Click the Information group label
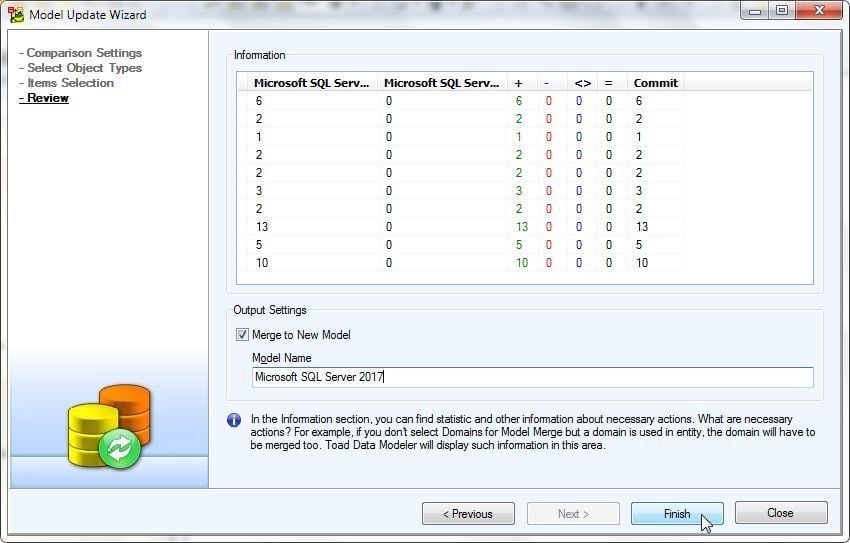 tap(260, 55)
